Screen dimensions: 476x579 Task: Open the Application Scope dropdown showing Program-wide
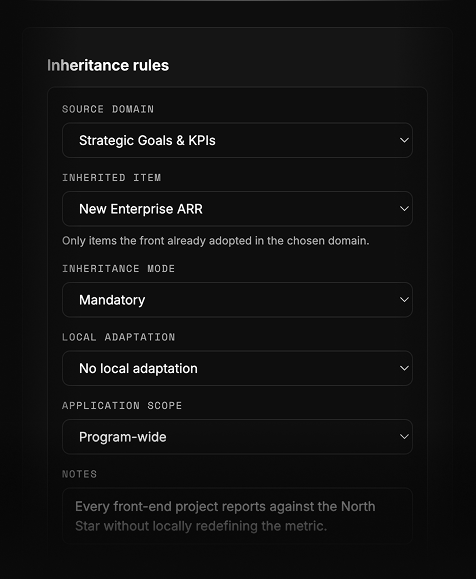pos(237,437)
